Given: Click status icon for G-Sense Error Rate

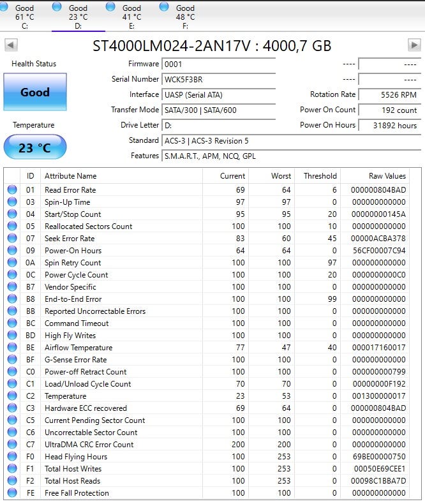Looking at the screenshot, I should click(12, 359).
